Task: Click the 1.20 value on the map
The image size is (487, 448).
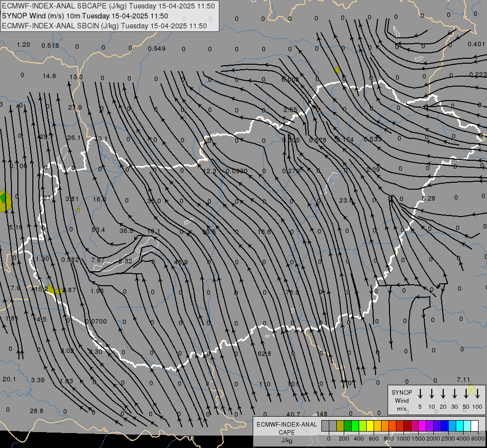Action: tap(23, 44)
